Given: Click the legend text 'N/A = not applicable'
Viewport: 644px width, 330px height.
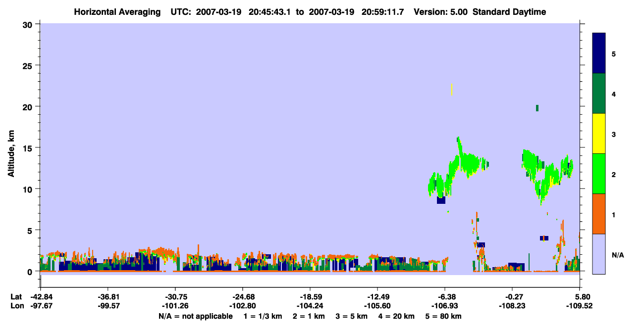Looking at the screenshot, I should click(x=195, y=316).
